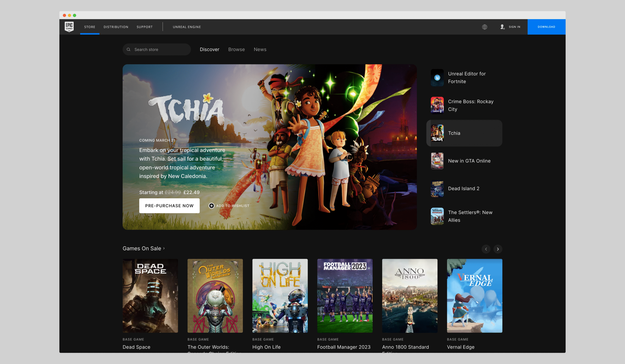Click 'Unreal Editor for Fortnite' title text

[x=467, y=78]
